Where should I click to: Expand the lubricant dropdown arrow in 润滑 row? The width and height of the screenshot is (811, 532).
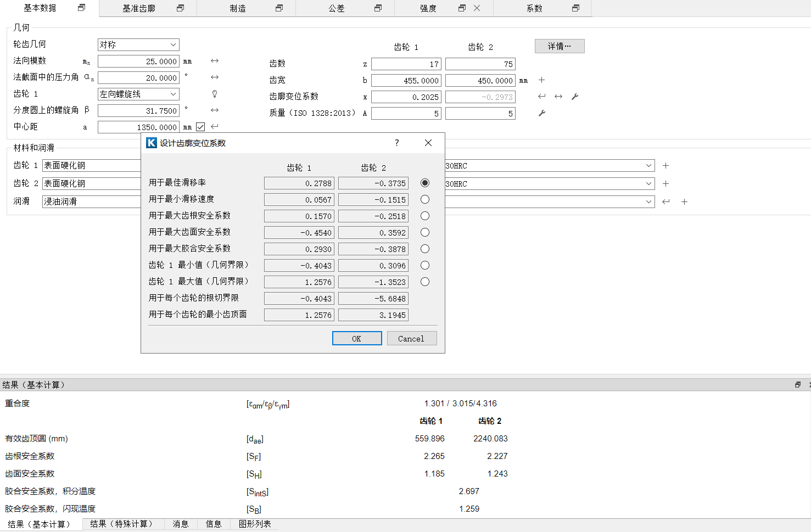click(x=648, y=201)
